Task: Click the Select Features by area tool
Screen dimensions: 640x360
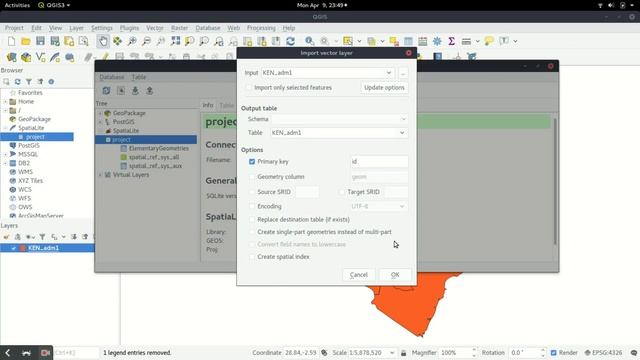Action: pos(348,41)
